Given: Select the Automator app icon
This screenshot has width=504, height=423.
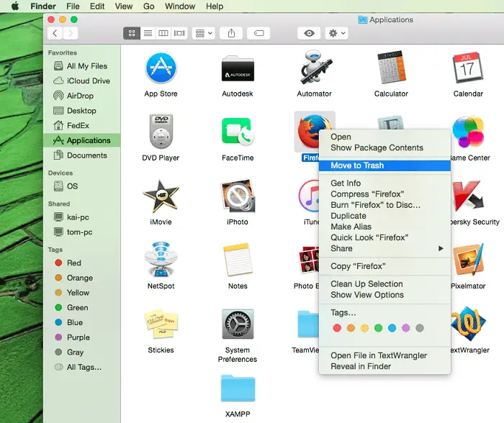Looking at the screenshot, I should tap(315, 68).
